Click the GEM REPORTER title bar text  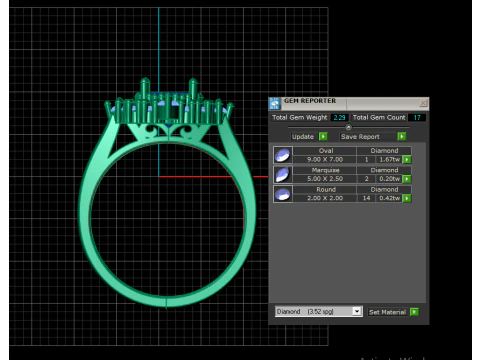310,101
